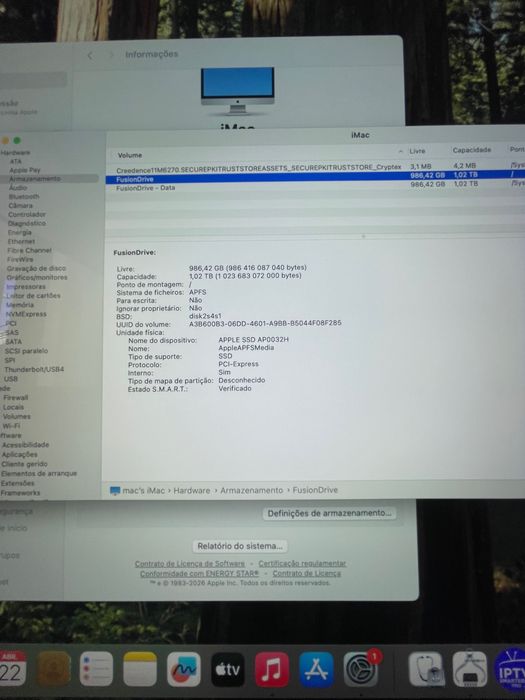Click the iMac picture in Informações window
This screenshot has height=700, width=525.
tap(237, 90)
